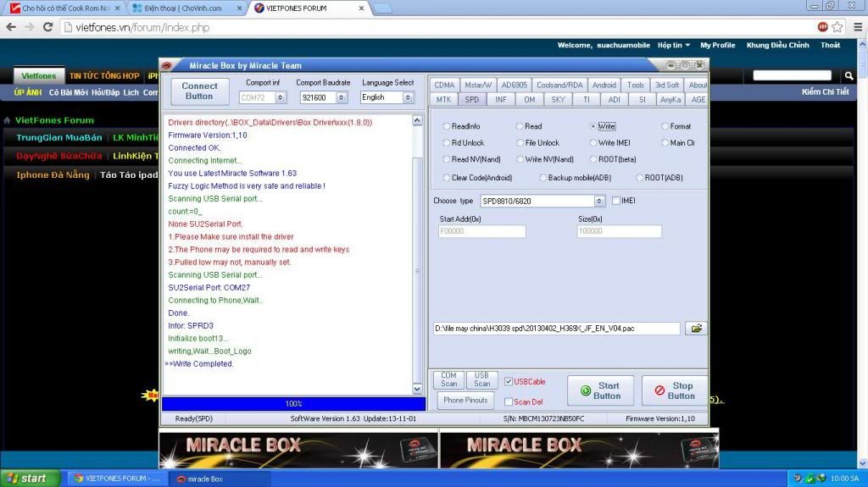Tick the Scan Del checkbox
The image size is (868, 487).
(x=509, y=401)
